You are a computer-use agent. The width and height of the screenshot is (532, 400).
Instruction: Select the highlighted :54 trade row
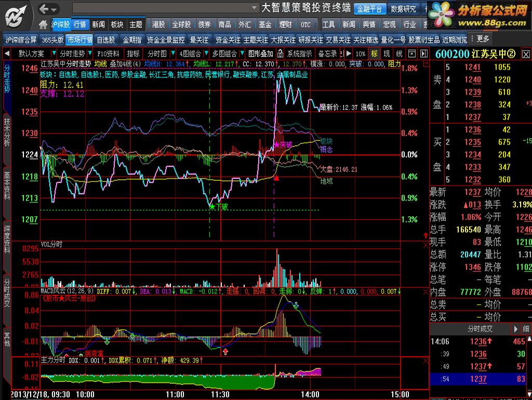(x=478, y=379)
